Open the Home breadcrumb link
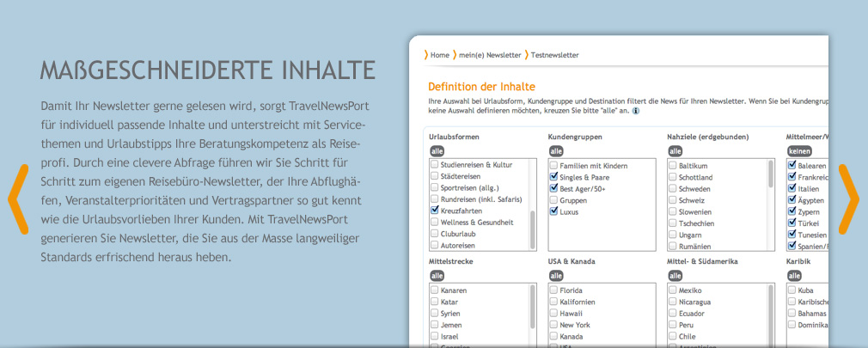This screenshot has height=348, width=868. tap(439, 55)
